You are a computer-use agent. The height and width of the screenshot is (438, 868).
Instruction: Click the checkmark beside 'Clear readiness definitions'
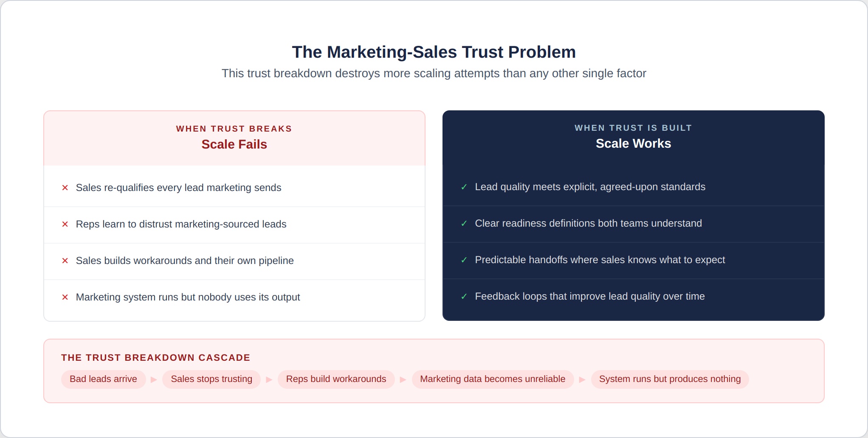tap(464, 224)
